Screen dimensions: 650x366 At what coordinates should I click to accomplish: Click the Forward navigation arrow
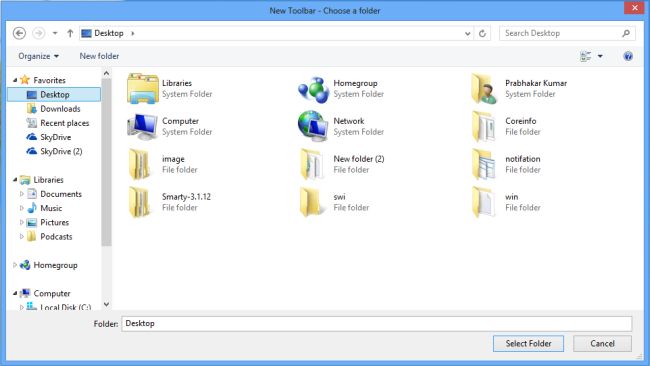(x=39, y=33)
